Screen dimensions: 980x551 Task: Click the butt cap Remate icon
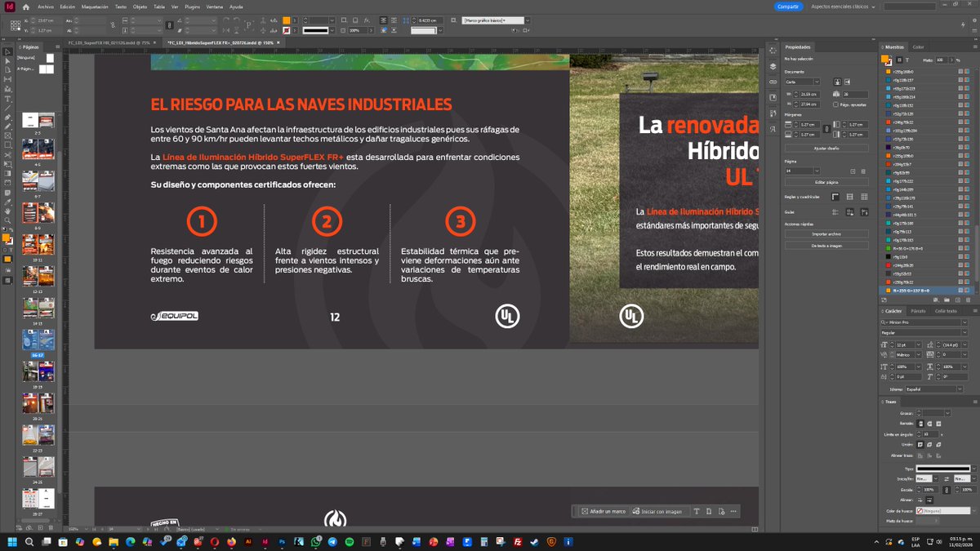click(x=920, y=423)
